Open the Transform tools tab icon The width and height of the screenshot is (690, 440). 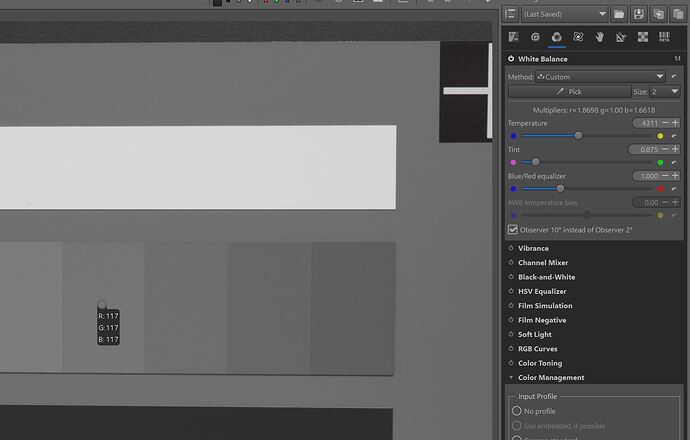click(621, 37)
